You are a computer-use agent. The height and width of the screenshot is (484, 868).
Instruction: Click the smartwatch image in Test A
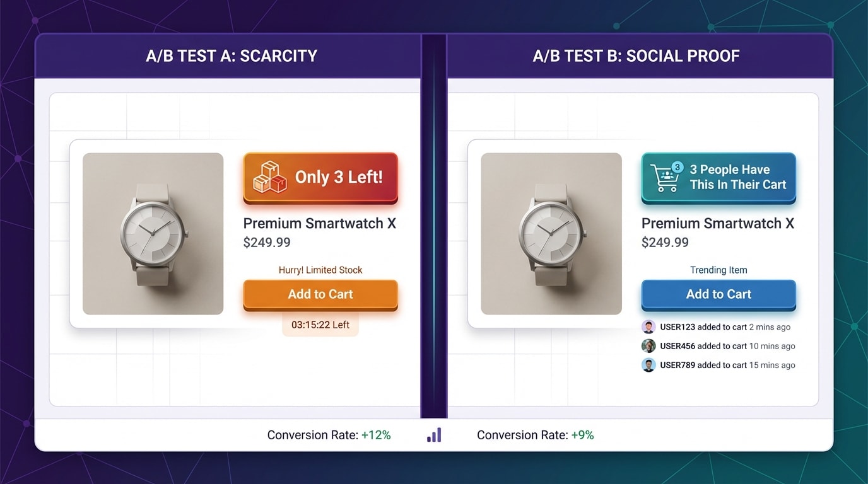pos(153,234)
